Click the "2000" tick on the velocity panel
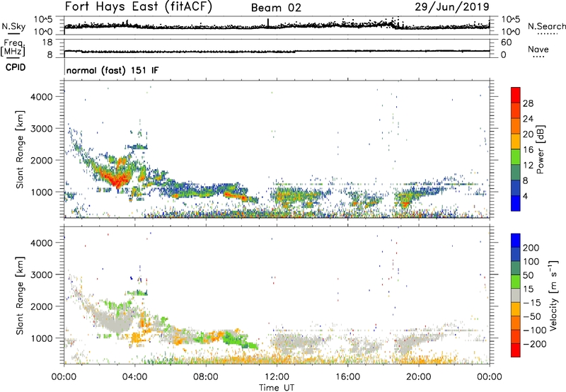 [x=41, y=306]
